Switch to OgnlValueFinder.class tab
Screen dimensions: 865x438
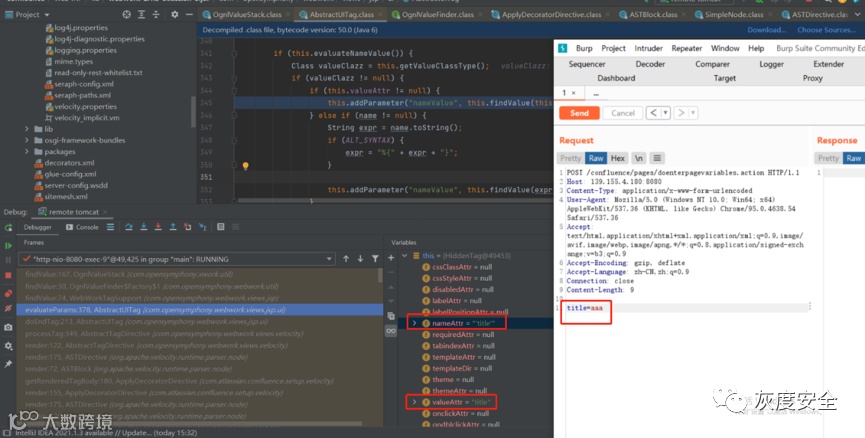pyautogui.click(x=437, y=14)
